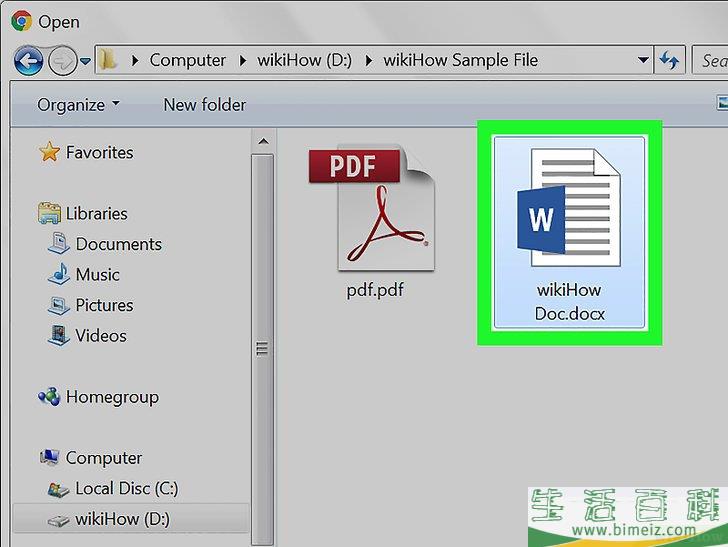Viewport: 728px width, 547px height.
Task: Open Videos library in sidebar
Action: tap(101, 335)
